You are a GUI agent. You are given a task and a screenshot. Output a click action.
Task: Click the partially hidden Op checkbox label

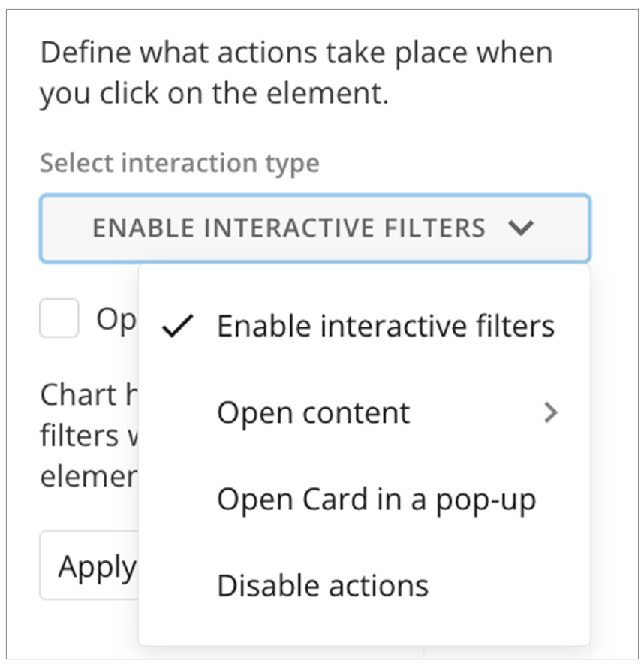[116, 320]
